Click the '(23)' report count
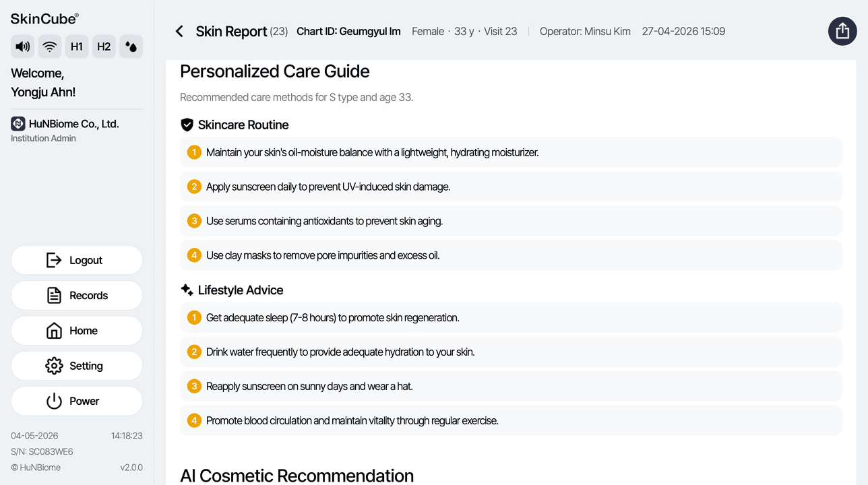The image size is (868, 485). tap(279, 31)
